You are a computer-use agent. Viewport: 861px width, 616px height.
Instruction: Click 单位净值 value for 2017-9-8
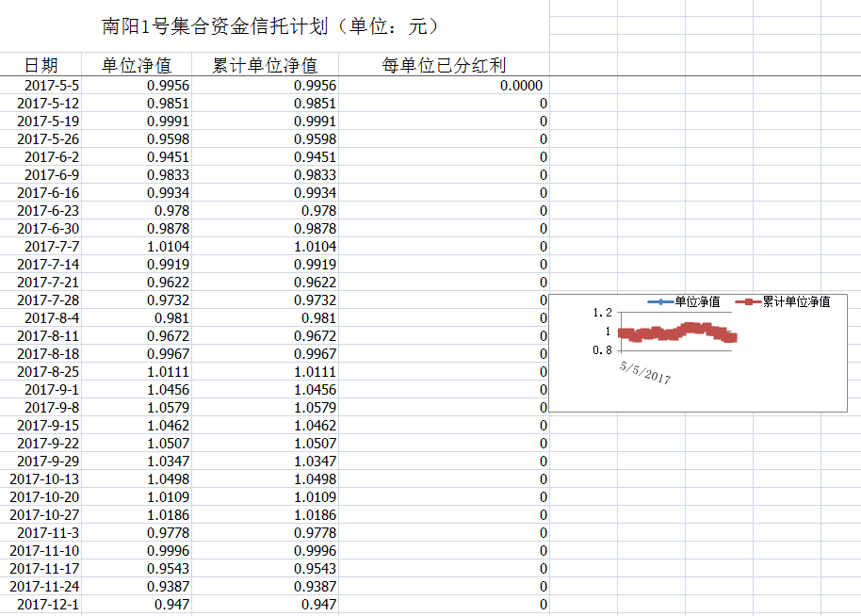pyautogui.click(x=168, y=408)
